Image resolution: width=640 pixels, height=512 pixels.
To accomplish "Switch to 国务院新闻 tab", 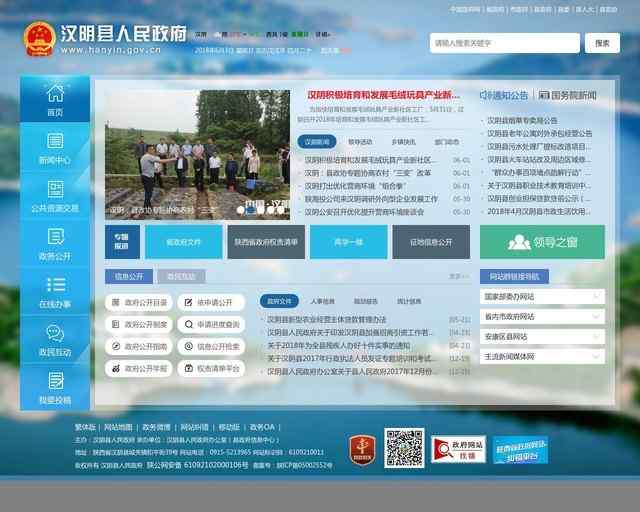I will tap(567, 96).
